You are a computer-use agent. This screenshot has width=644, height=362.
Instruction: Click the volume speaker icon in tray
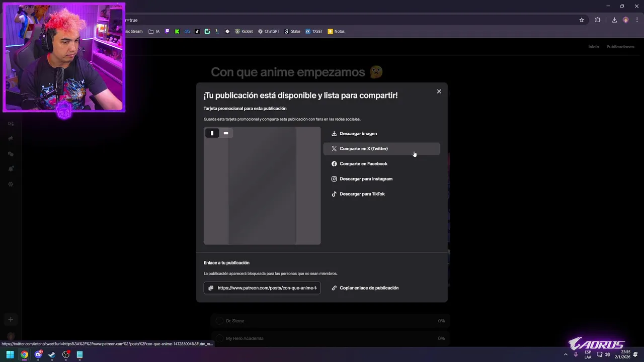tap(607, 354)
